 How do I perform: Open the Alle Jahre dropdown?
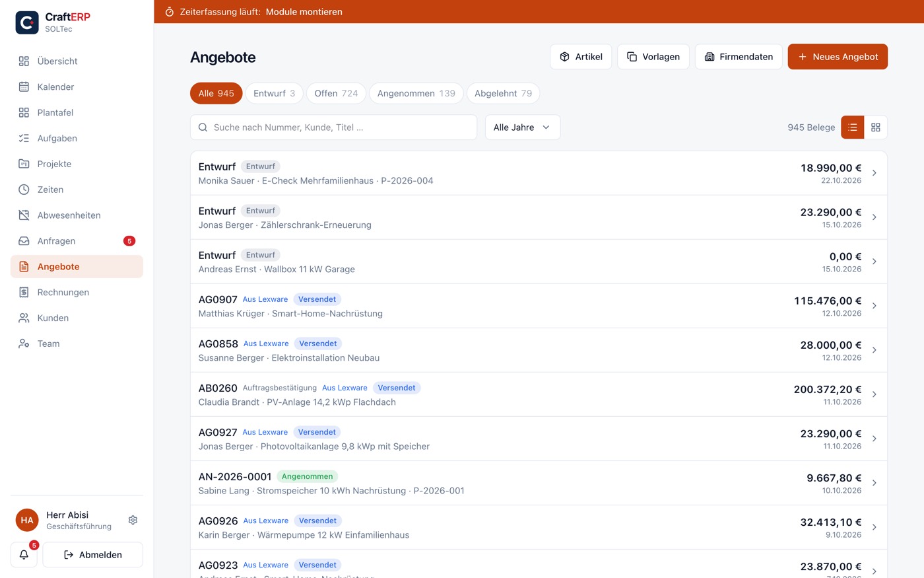point(522,127)
